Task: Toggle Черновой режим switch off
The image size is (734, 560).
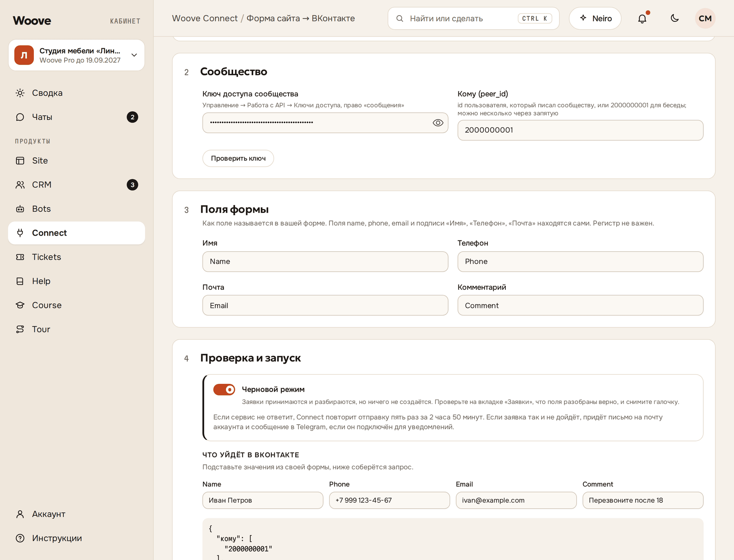Action: click(x=224, y=389)
